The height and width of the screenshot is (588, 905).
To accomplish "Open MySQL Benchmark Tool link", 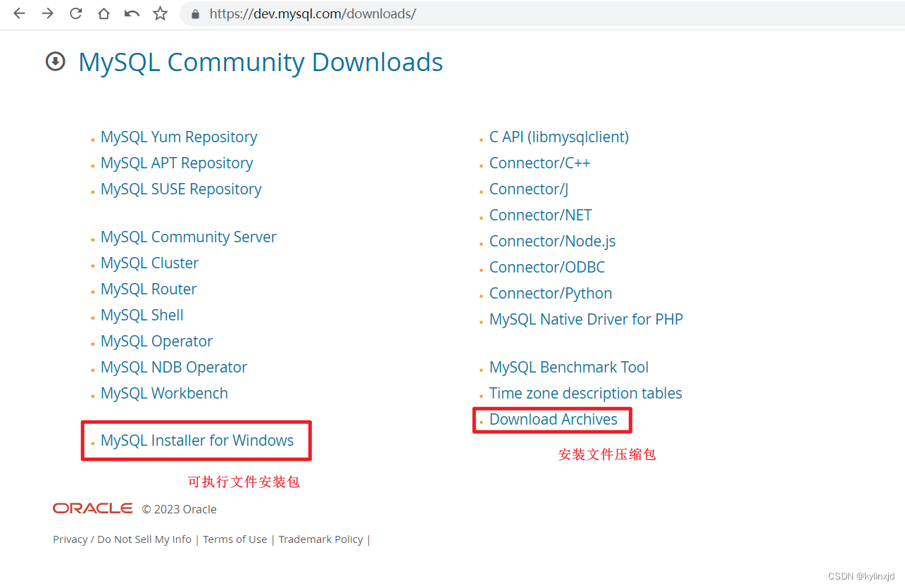I will [x=569, y=367].
